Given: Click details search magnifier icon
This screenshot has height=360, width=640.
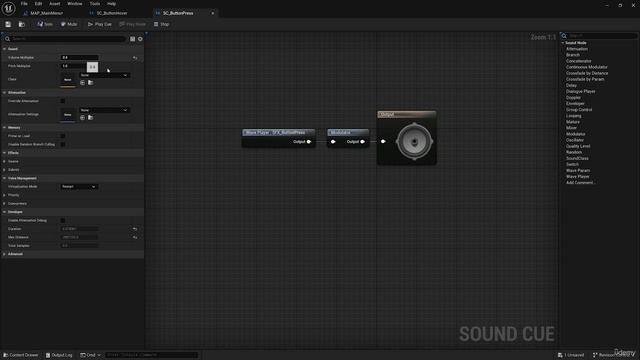Looking at the screenshot, I should pyautogui.click(x=7, y=39).
